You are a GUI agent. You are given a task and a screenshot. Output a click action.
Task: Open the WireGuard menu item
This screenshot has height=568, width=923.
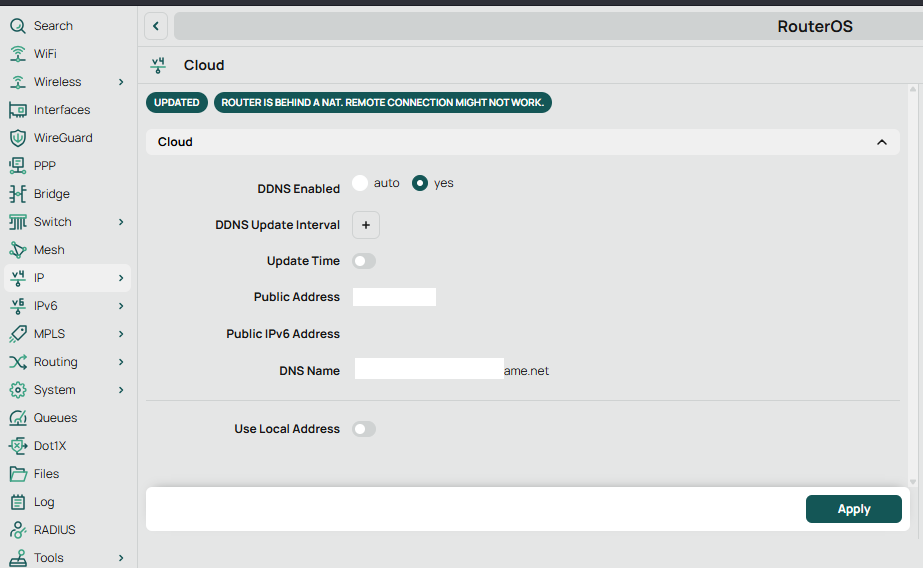point(67,138)
